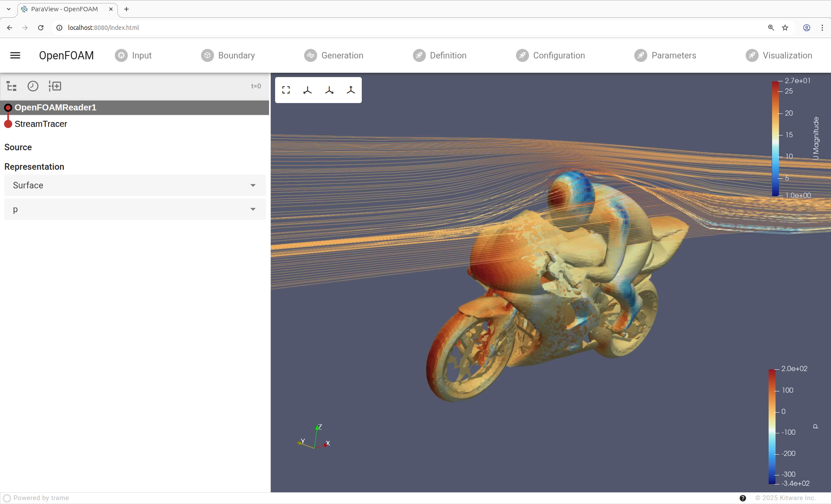Open the time control clock icon
Image resolution: width=831 pixels, height=504 pixels.
[33, 86]
